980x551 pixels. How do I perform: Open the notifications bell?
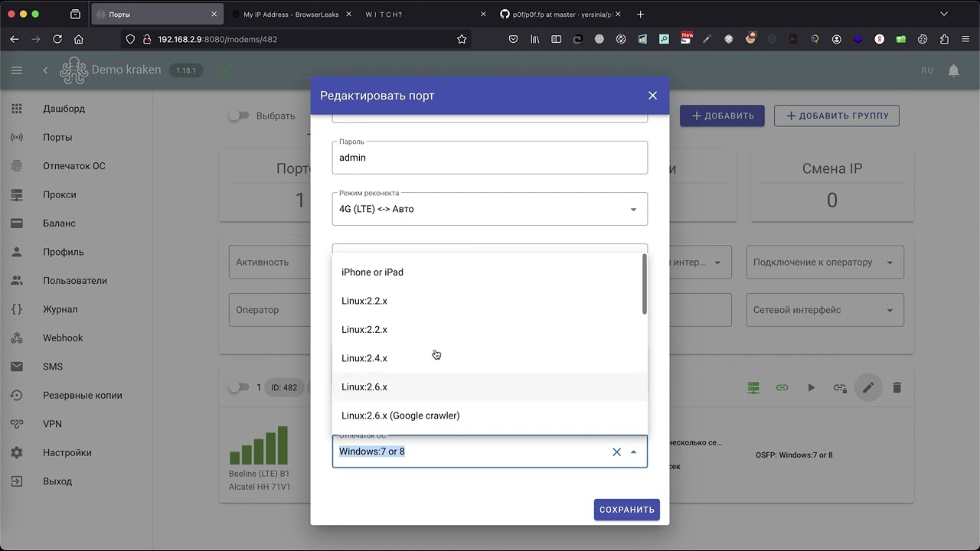click(x=953, y=70)
